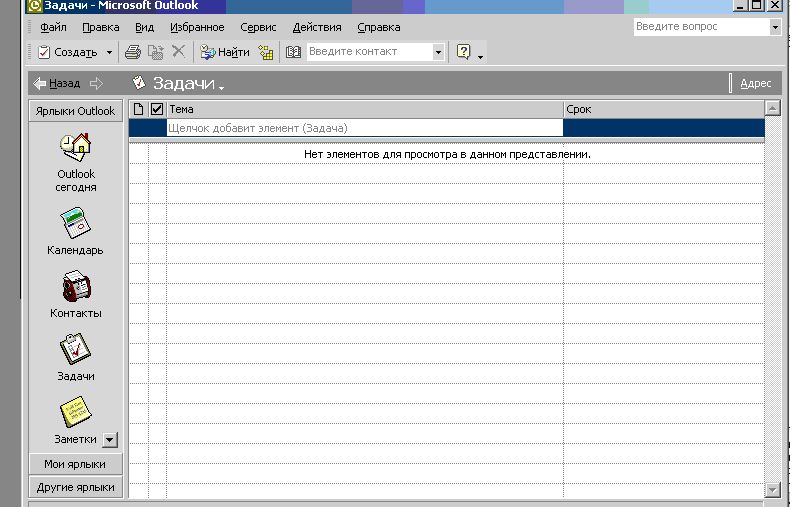Switch to the Мои ярлыки group
This screenshot has height=507, width=790.
click(76, 464)
